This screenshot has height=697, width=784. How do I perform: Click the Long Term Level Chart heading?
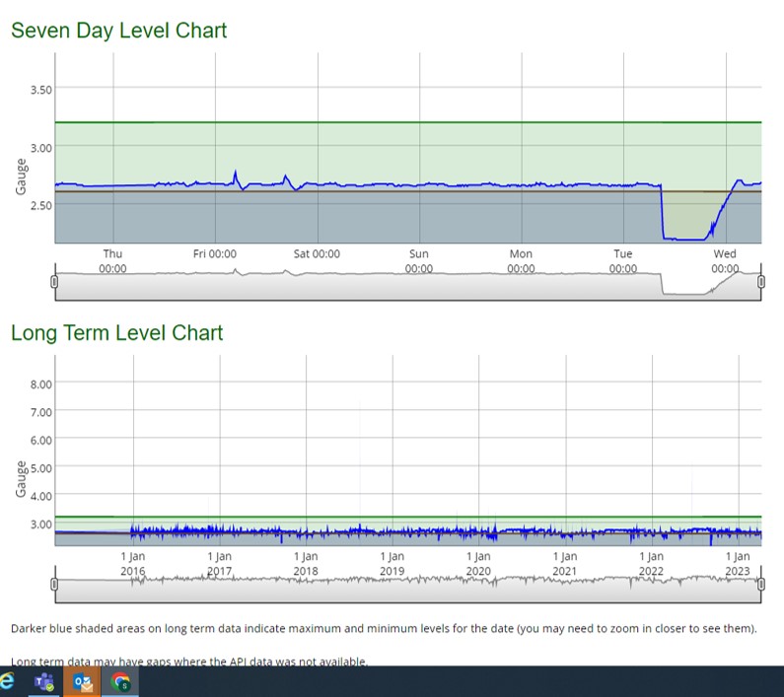click(x=117, y=333)
